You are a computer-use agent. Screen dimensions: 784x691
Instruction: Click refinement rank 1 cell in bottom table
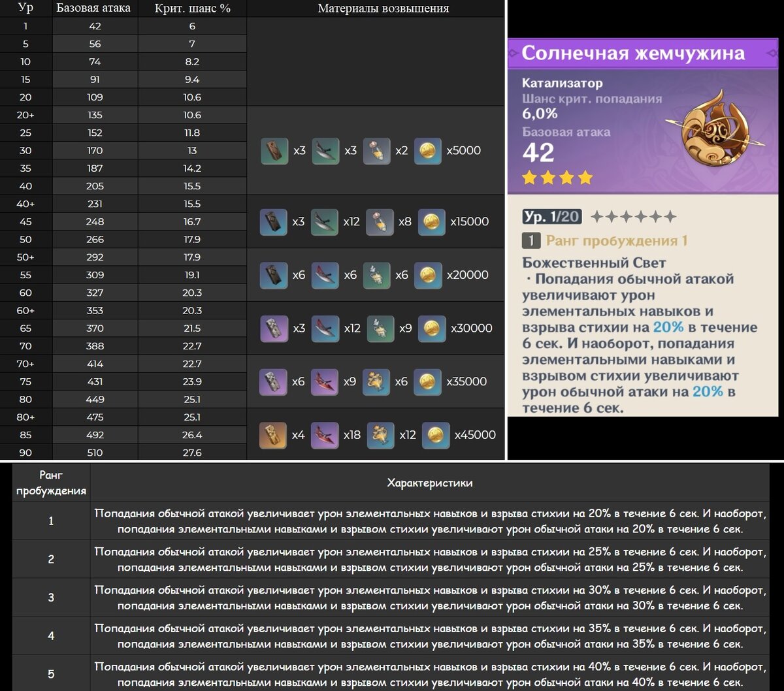[x=51, y=521]
